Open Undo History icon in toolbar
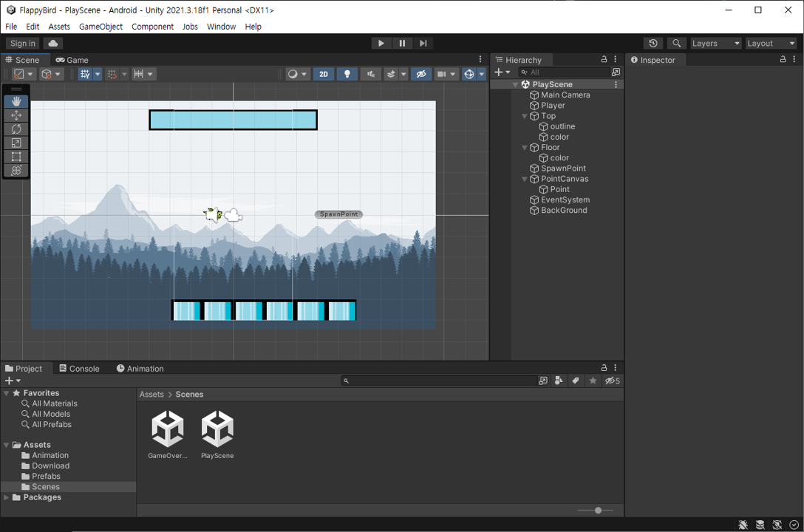Screen dimensions: 804x532 653,44
